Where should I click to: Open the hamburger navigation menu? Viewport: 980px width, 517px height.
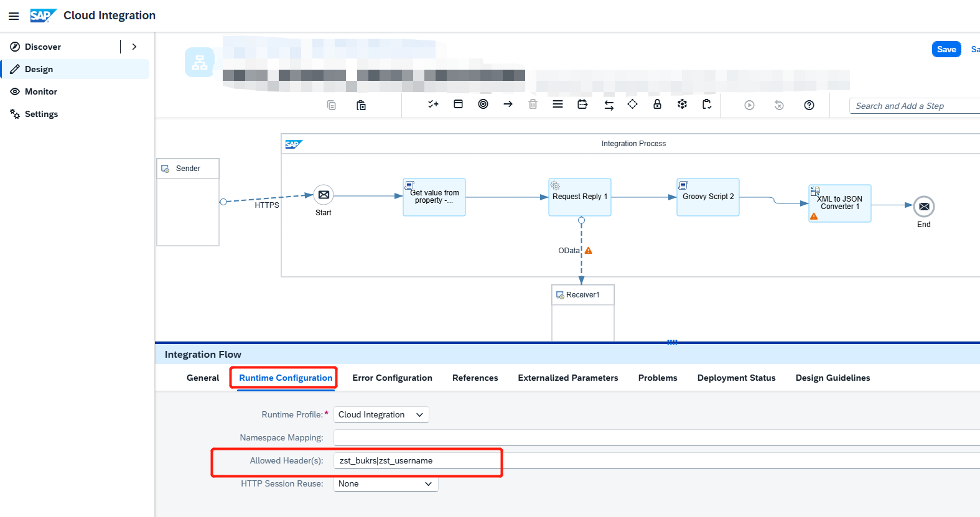click(x=14, y=16)
